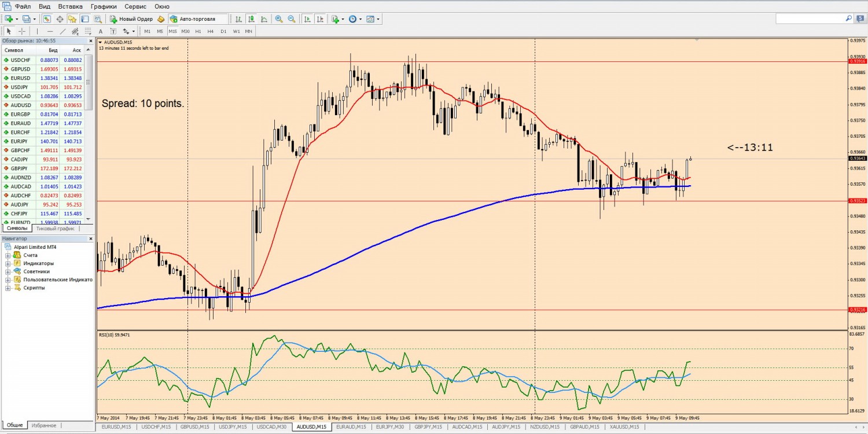Switch to Избранное tab in Navigator
The image size is (868, 434).
pyautogui.click(x=44, y=425)
